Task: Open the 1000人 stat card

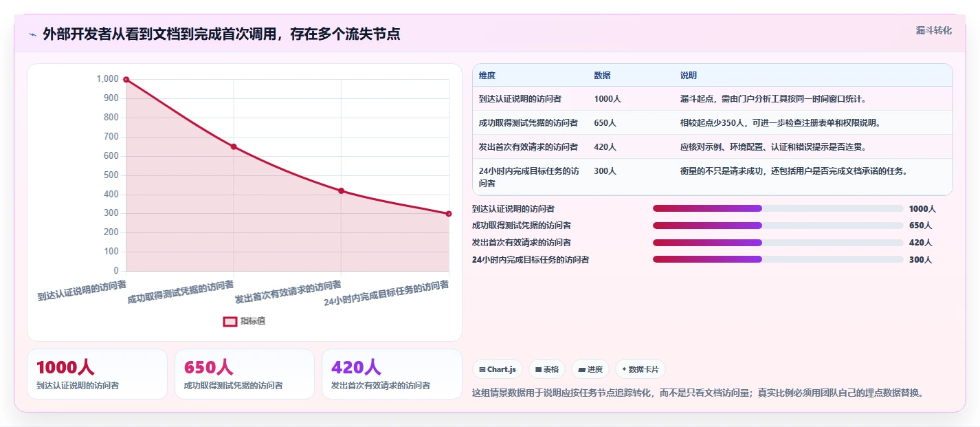Action: point(97,374)
